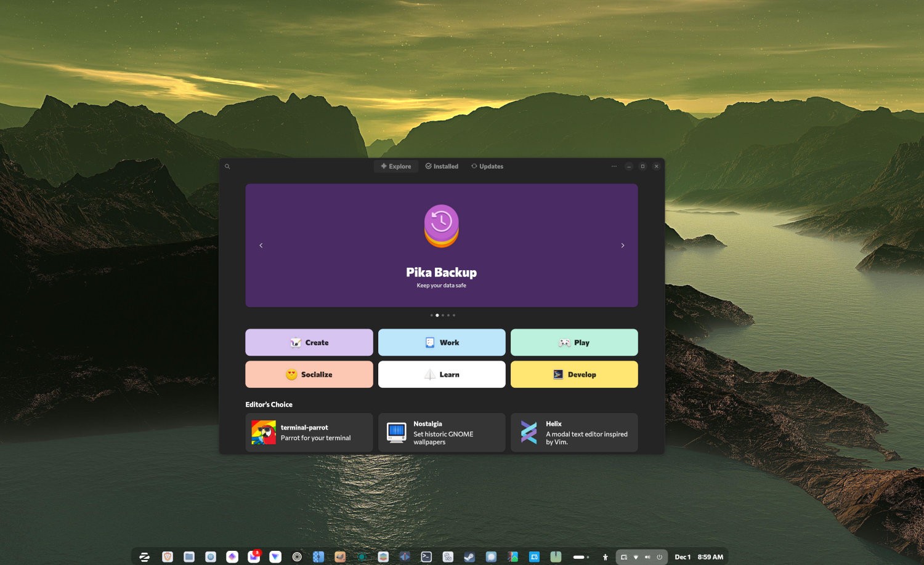Show the previous featured app with the left arrow
This screenshot has width=924, height=565.
coord(261,245)
